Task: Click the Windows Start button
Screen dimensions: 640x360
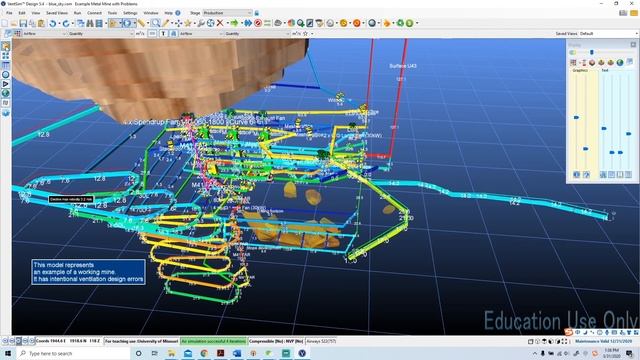Action: [x=8, y=353]
